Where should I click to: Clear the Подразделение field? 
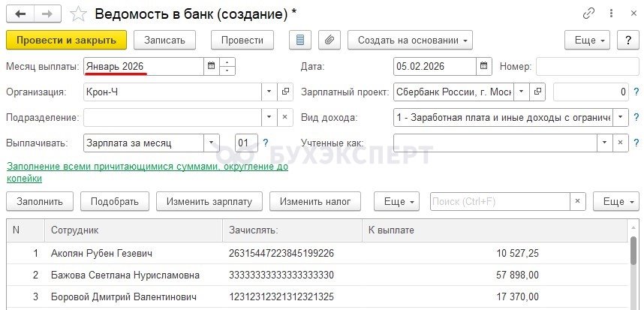pos(285,118)
